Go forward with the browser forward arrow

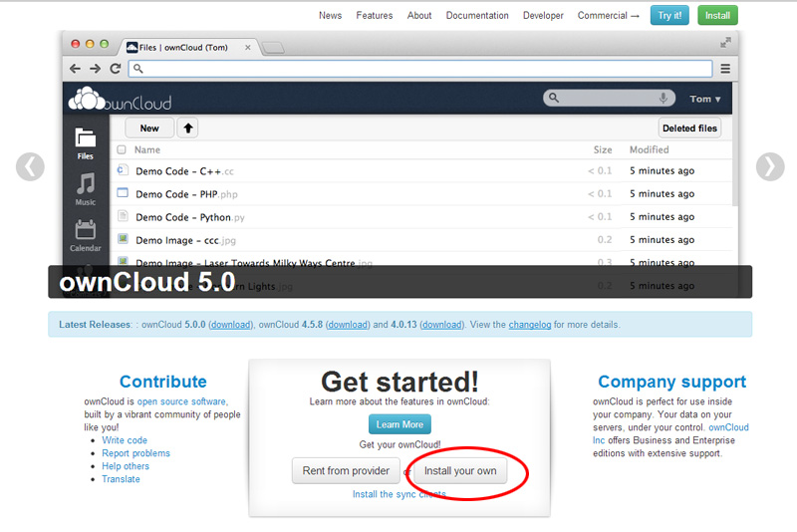coord(95,69)
